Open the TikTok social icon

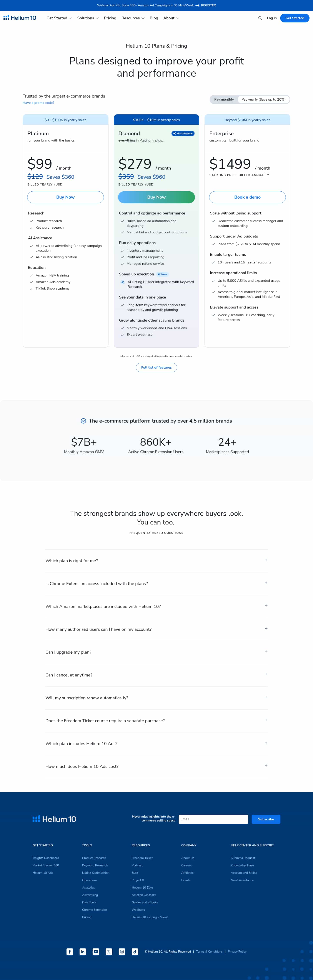(x=135, y=951)
